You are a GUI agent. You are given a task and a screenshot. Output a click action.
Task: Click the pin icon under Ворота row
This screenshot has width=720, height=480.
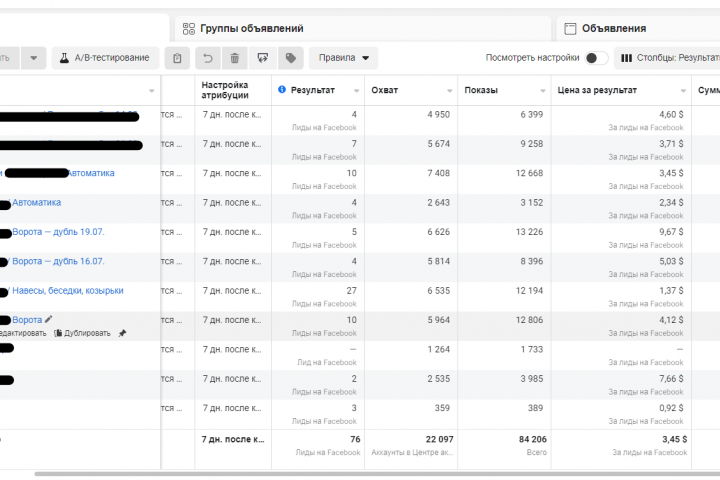(122, 333)
